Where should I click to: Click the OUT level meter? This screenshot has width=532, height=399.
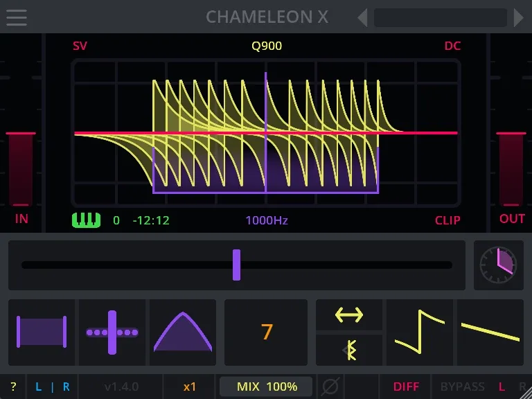click(511, 169)
